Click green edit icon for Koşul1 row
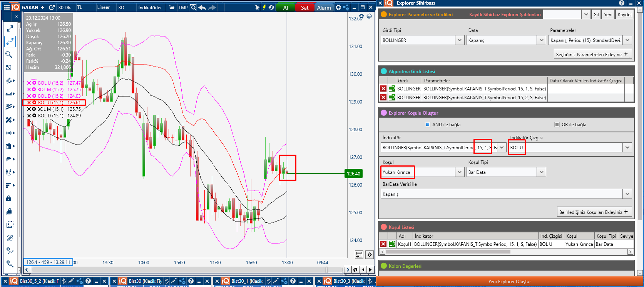This screenshot has height=287, width=644. (x=392, y=244)
